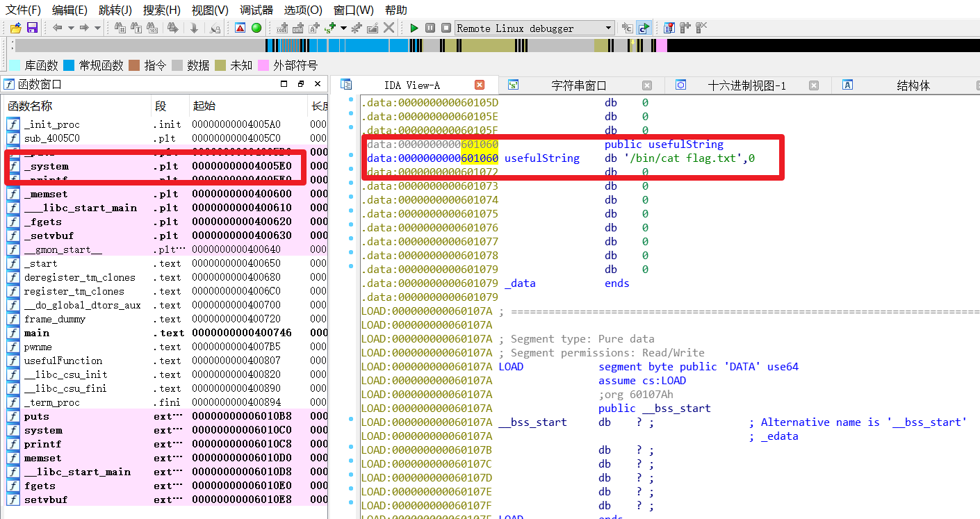980x519 pixels.
Task: Close the IDA View-A tab
Action: point(480,85)
